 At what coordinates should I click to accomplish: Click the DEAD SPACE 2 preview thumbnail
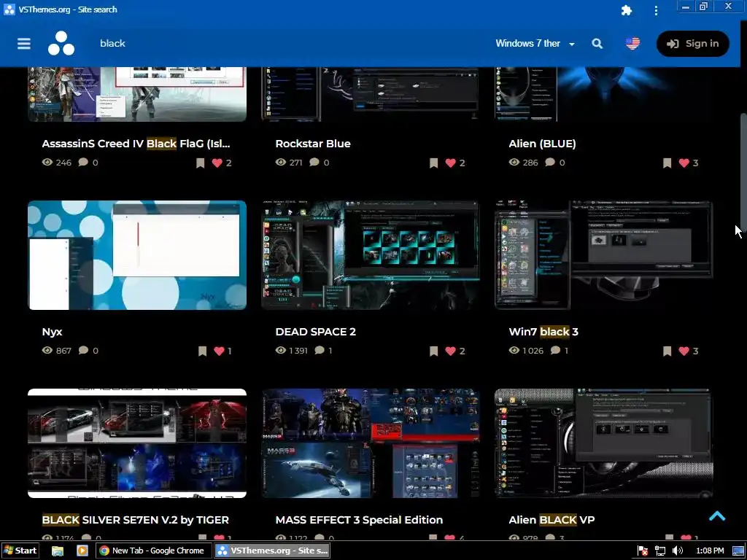pos(371,255)
